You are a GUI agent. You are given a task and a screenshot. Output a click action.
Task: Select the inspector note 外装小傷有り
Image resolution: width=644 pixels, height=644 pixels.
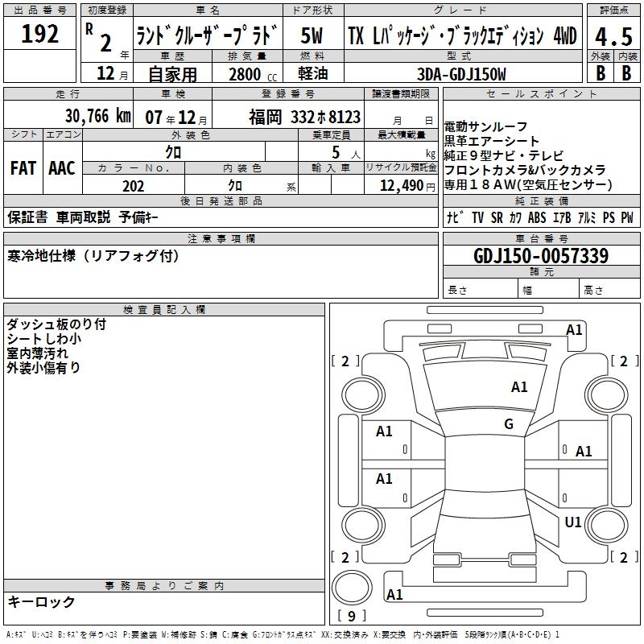click(43, 367)
